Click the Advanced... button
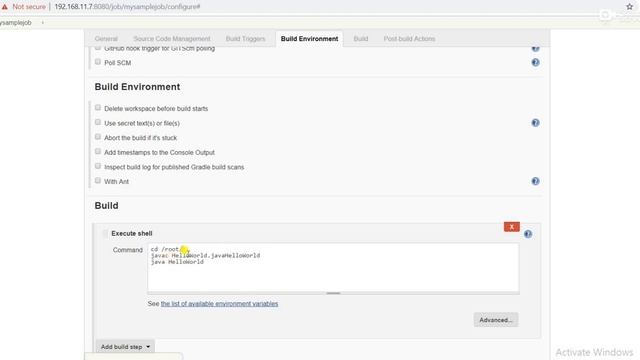The image size is (640, 360). coord(496,320)
